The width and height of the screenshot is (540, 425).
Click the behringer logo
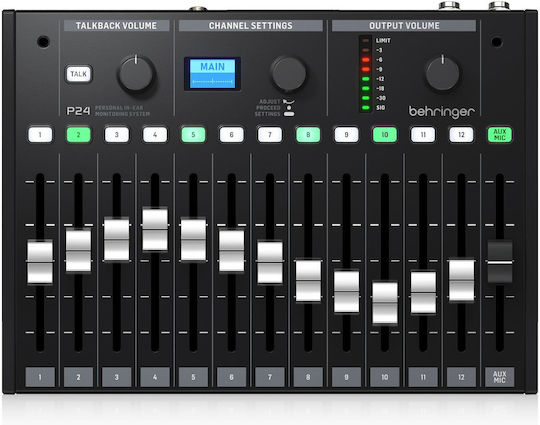pyautogui.click(x=442, y=112)
